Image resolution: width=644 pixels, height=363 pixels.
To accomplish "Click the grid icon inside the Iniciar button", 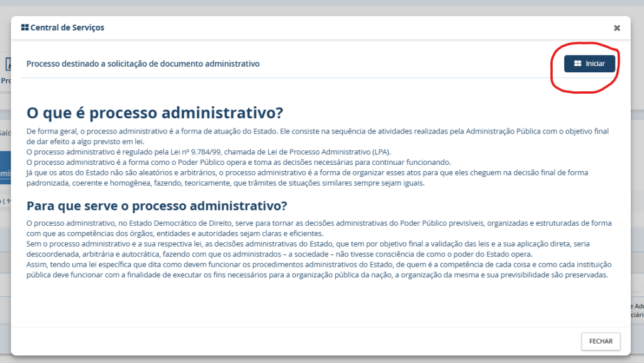I will pos(577,64).
